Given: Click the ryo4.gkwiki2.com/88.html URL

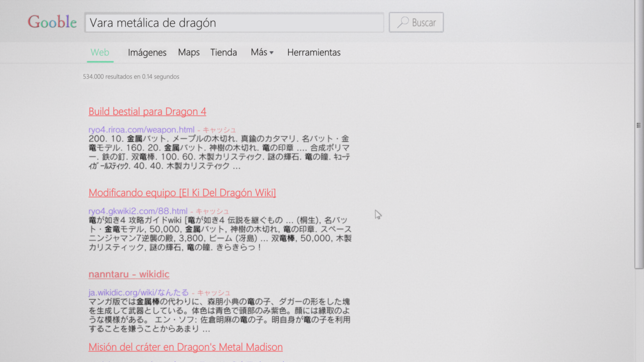Looking at the screenshot, I should [138, 211].
